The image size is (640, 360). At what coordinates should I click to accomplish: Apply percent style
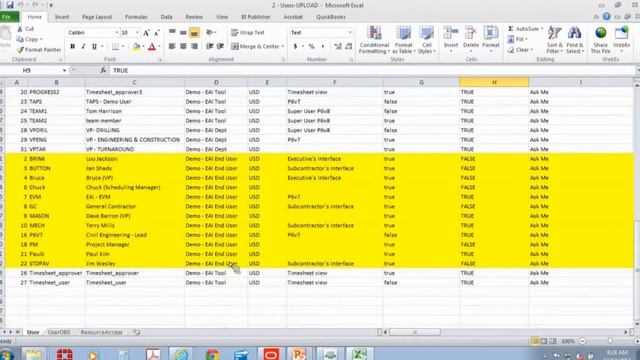[x=311, y=47]
